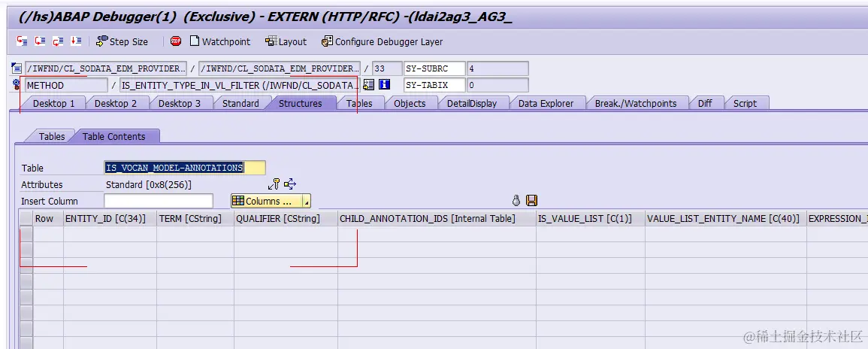Switch to the Desktop 3 tab
868x349 pixels.
click(x=180, y=103)
